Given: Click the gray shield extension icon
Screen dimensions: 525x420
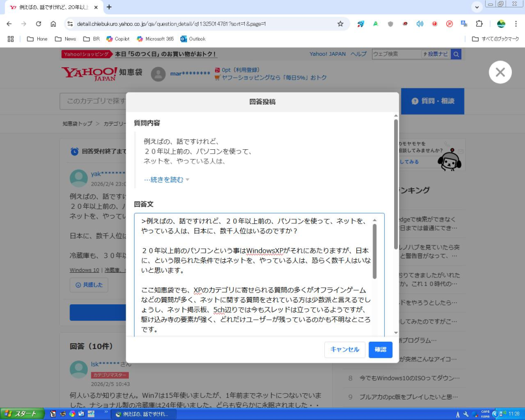Looking at the screenshot, I should pos(390,24).
